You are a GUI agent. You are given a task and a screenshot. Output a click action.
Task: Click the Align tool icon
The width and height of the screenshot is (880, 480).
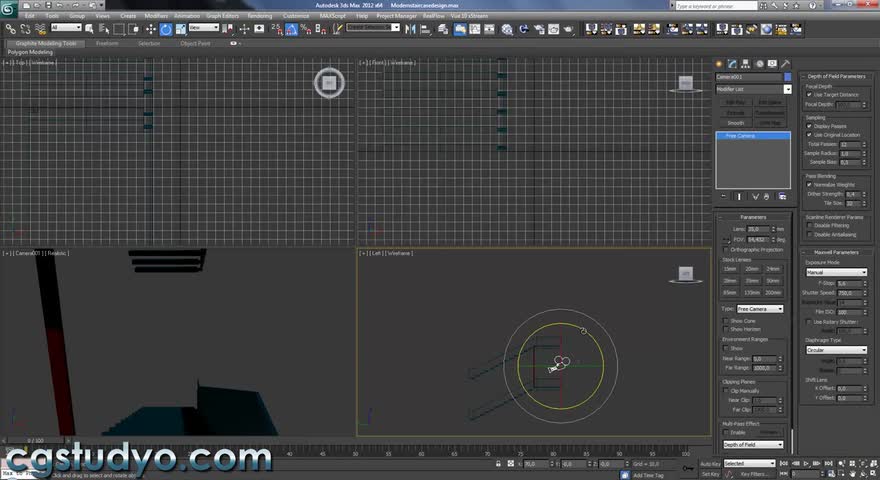(x=425, y=29)
